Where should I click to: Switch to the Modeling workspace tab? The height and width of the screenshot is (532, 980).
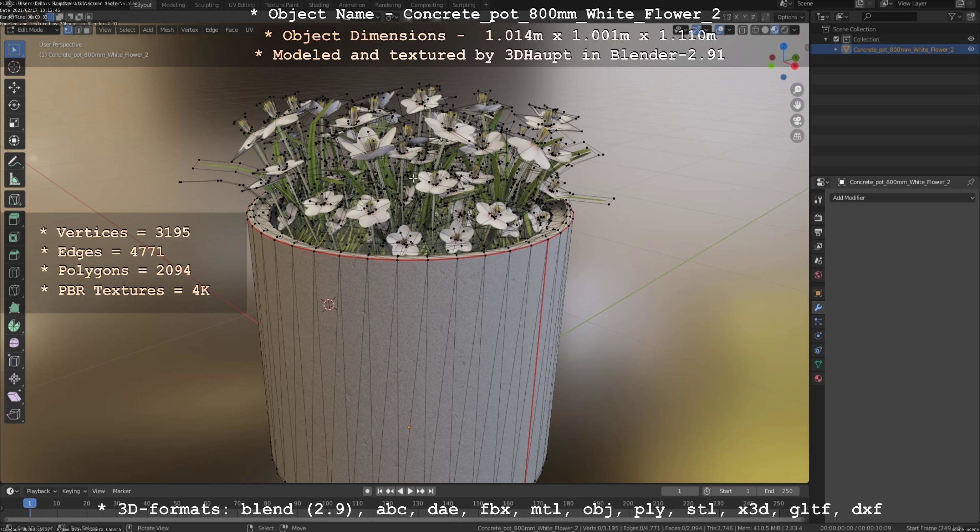[173, 5]
